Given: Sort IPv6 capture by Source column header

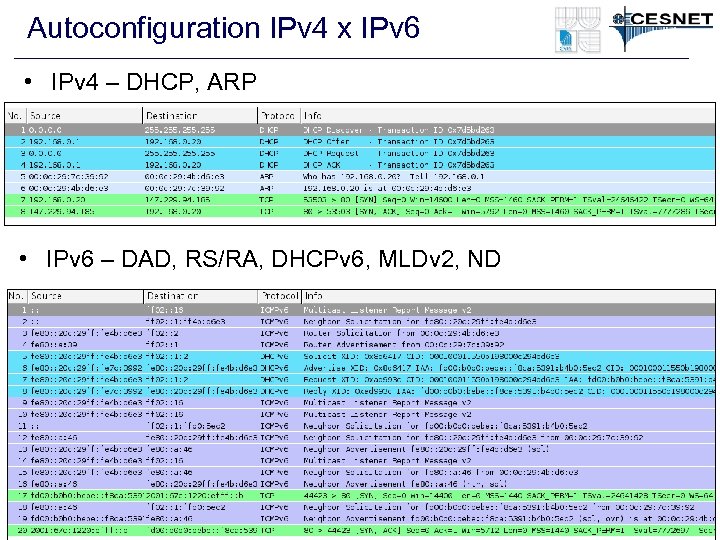Looking at the screenshot, I should pyautogui.click(x=85, y=296).
